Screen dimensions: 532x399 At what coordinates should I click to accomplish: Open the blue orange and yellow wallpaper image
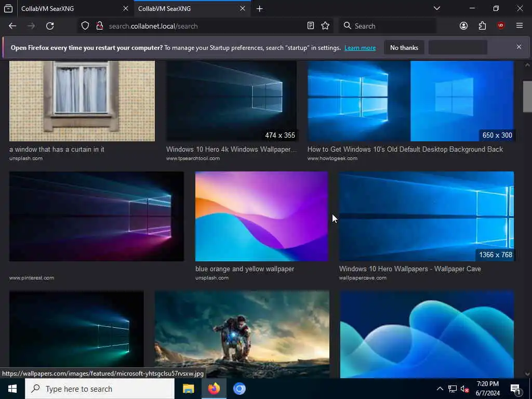tap(262, 217)
